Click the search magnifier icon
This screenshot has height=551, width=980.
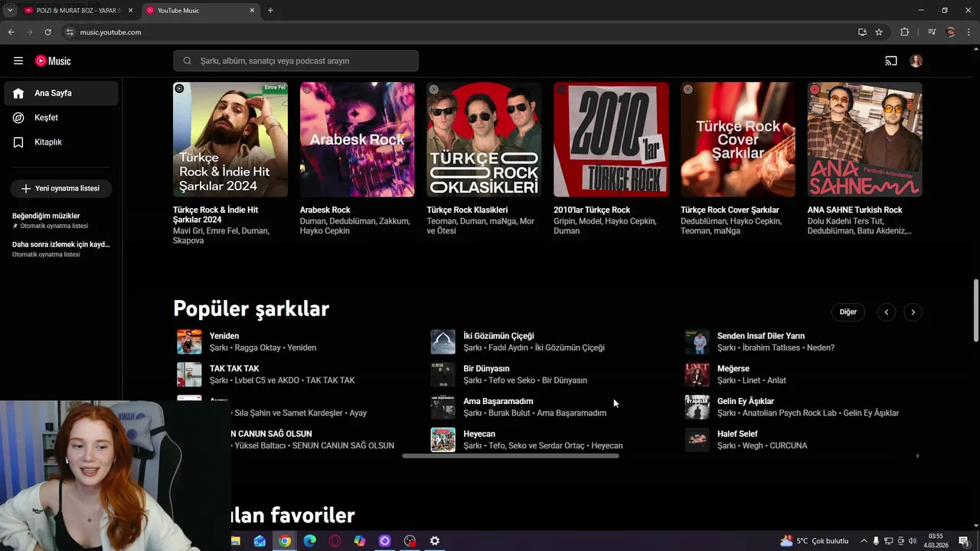pyautogui.click(x=187, y=60)
